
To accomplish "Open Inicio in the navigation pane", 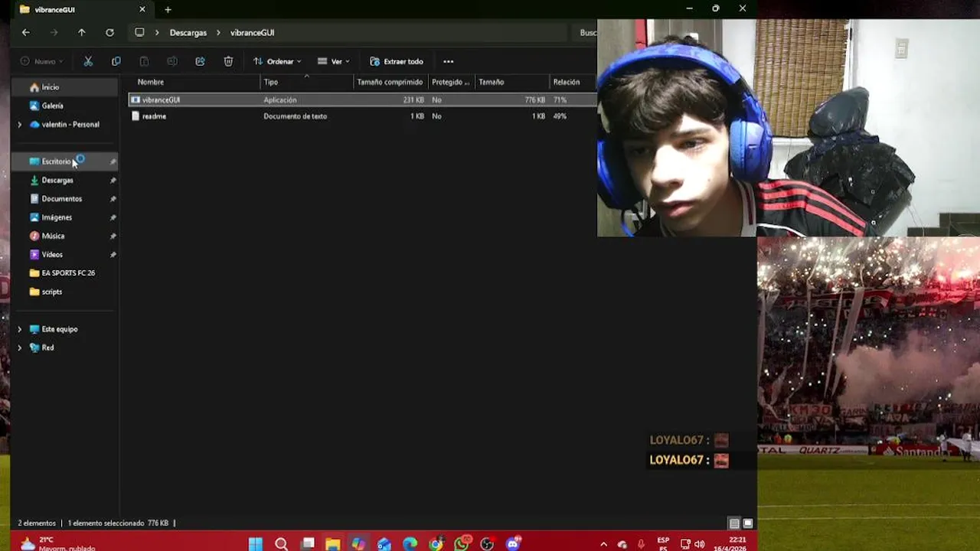I will pyautogui.click(x=65, y=87).
